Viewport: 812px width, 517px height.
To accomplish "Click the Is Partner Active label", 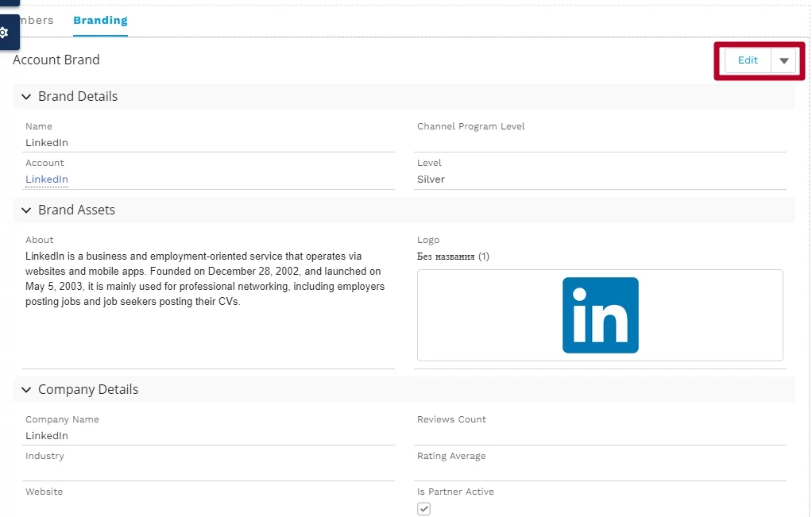I will [455, 492].
